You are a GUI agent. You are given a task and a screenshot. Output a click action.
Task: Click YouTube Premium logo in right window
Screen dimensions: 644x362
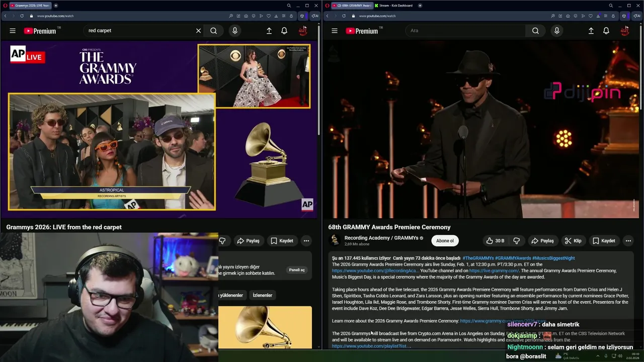(362, 31)
